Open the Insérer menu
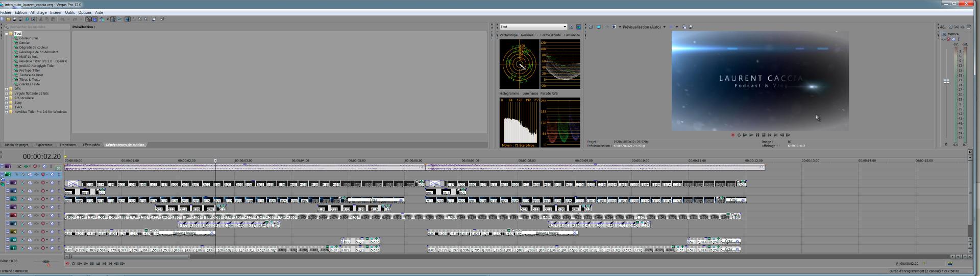Viewport: 980px width, 276px height. (x=56, y=12)
